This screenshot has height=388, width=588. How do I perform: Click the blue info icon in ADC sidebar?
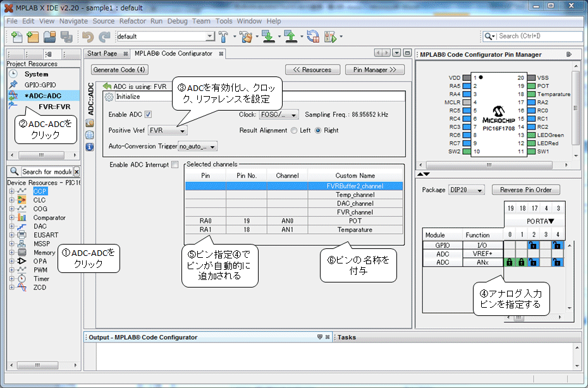click(90, 147)
